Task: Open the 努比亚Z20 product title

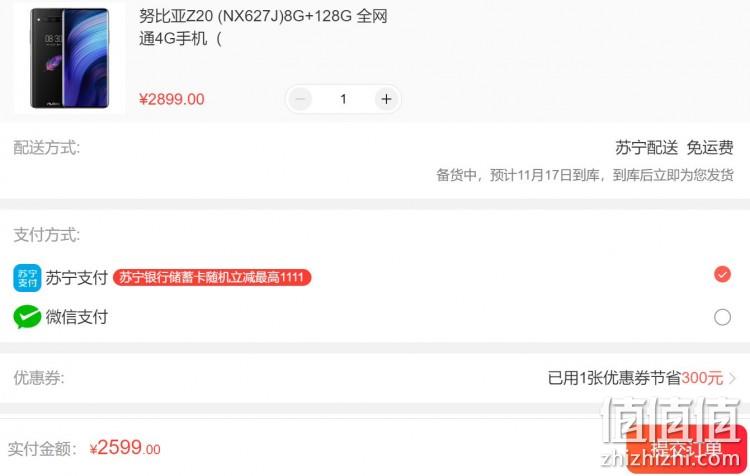Action: click(263, 27)
